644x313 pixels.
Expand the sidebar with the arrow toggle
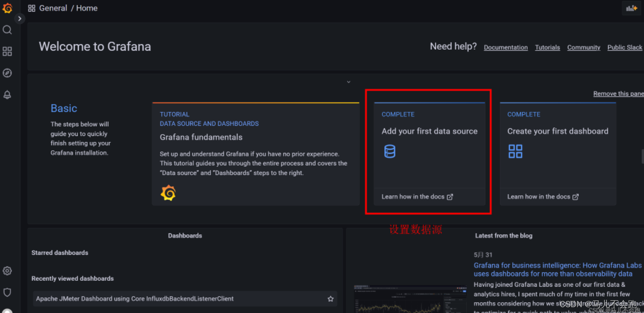19,19
